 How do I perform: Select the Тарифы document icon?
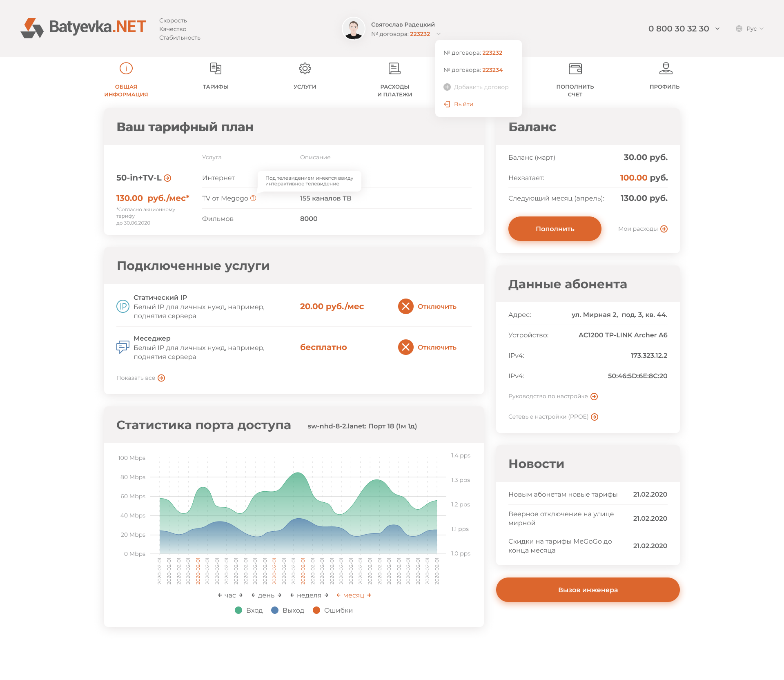216,69
